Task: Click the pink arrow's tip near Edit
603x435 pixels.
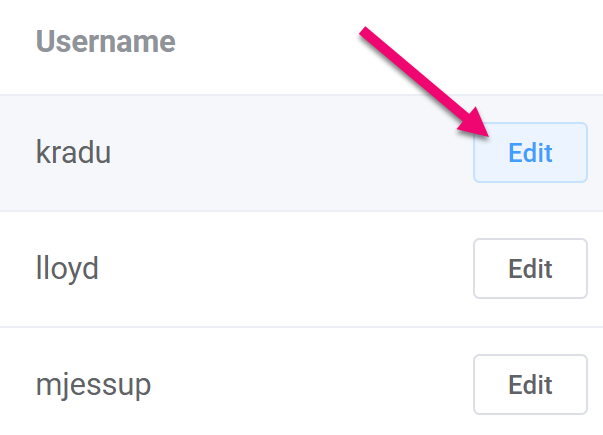Action: pyautogui.click(x=485, y=133)
